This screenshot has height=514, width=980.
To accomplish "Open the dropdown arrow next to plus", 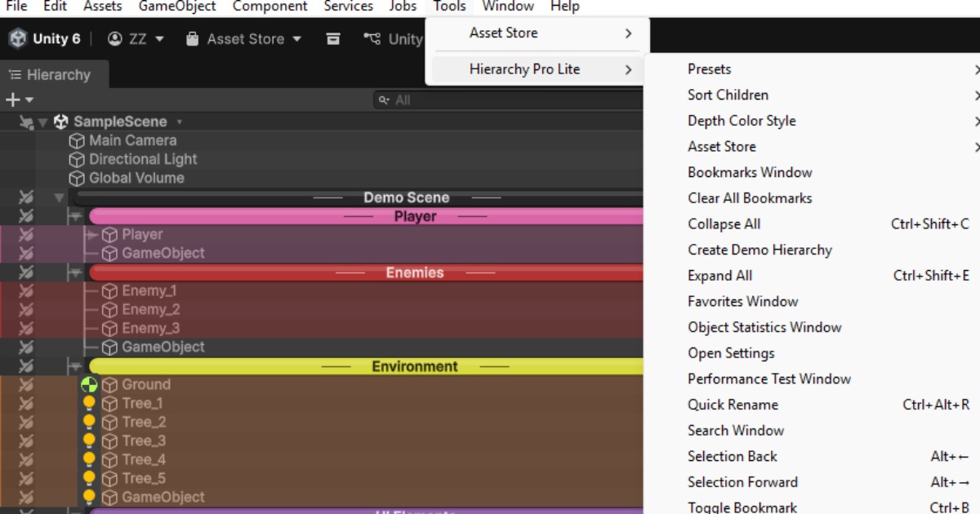I will tap(29, 100).
